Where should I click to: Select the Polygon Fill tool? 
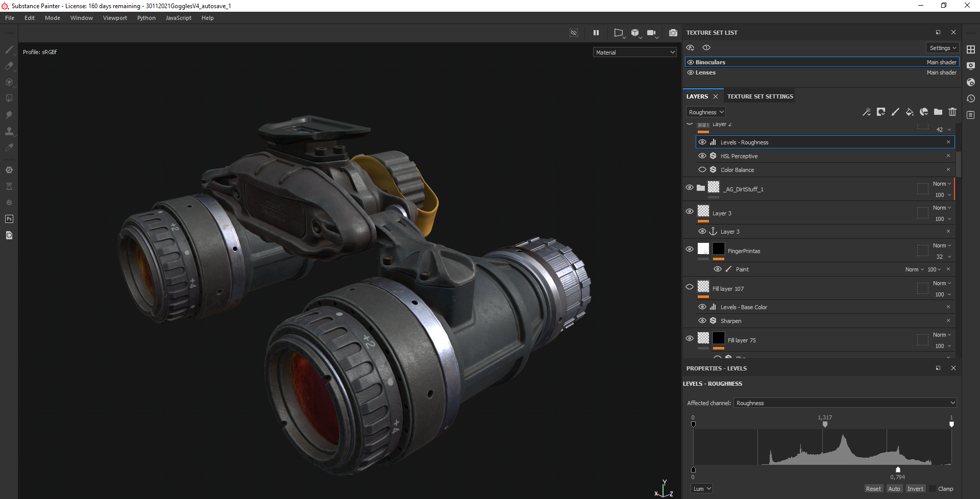pyautogui.click(x=9, y=98)
